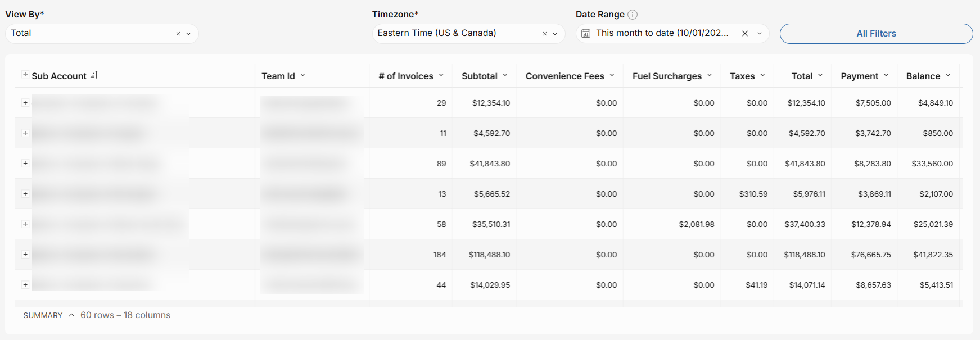The width and height of the screenshot is (980, 340).
Task: Click the Sub Account sort ascending icon
Action: click(94, 75)
